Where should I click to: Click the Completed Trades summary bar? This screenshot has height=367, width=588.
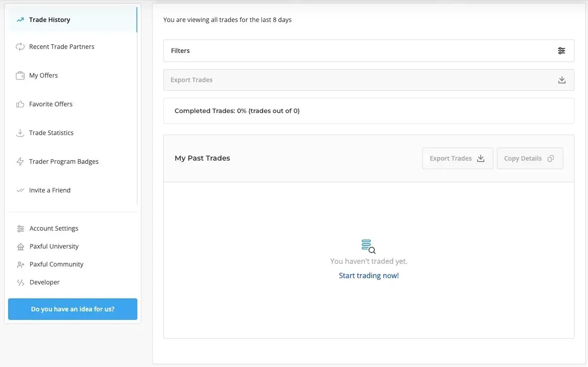pyautogui.click(x=369, y=110)
